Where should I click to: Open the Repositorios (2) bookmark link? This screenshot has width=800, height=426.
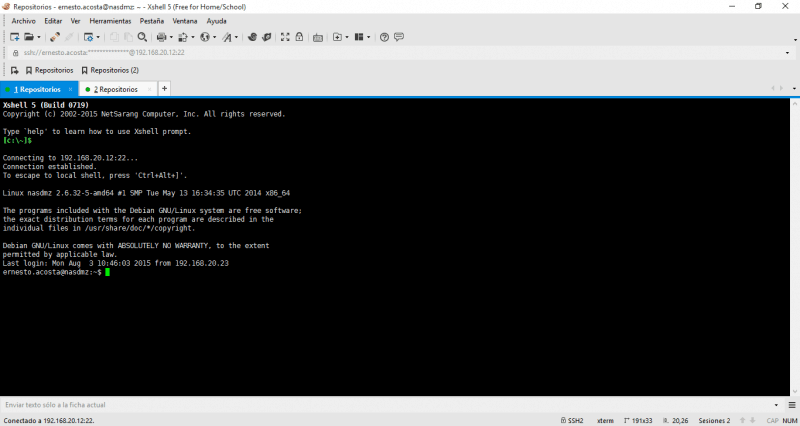110,70
